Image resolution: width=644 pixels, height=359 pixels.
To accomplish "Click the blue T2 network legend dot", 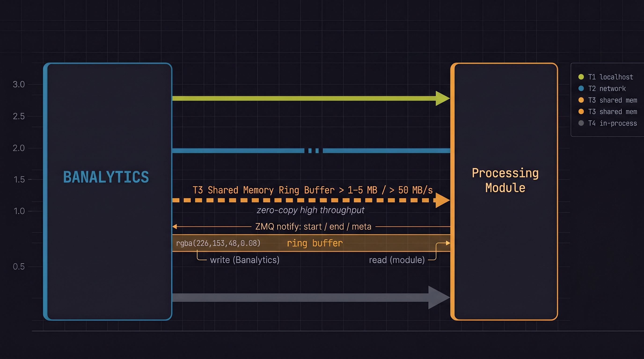I will point(581,88).
